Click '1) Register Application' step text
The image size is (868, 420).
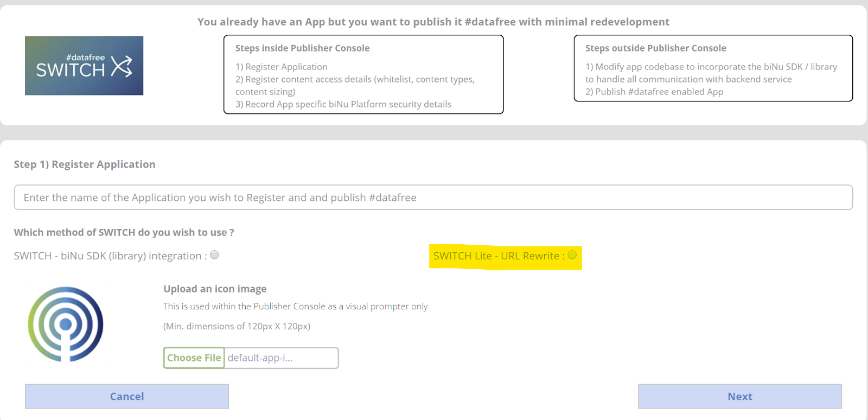tap(282, 67)
